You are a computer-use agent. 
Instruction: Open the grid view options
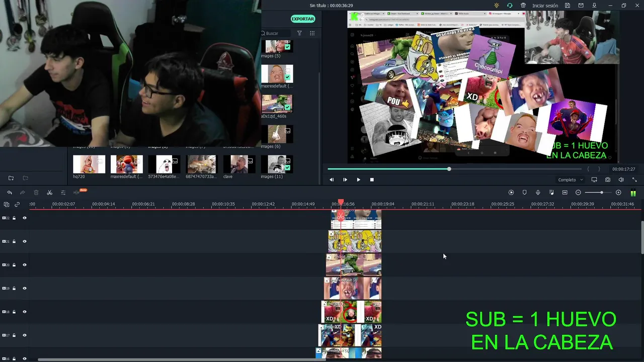point(312,33)
